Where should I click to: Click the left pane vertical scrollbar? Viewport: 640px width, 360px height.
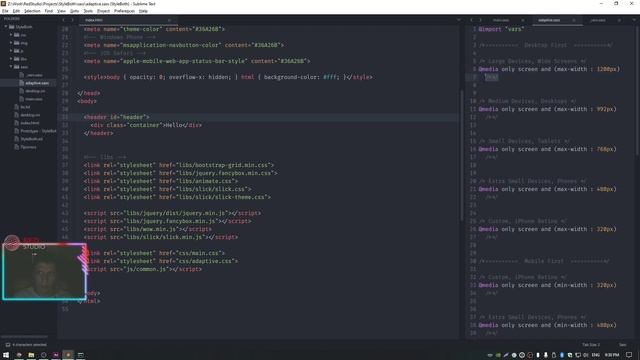[462, 155]
